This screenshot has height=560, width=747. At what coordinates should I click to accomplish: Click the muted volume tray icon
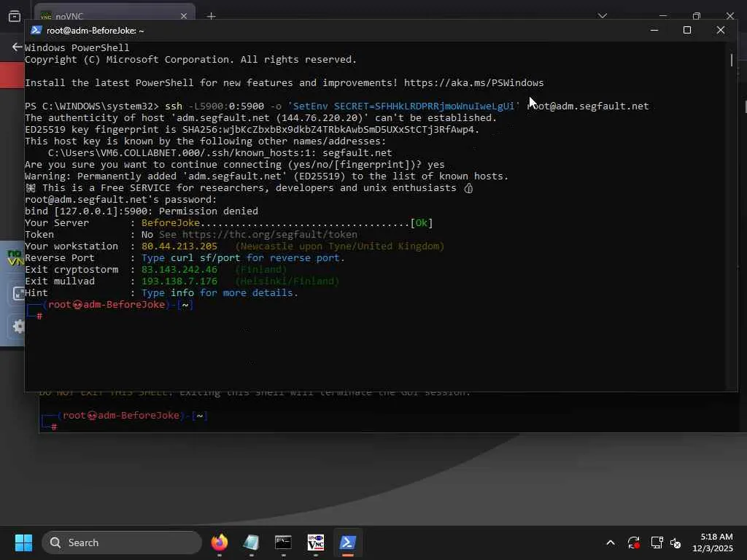pos(676,542)
